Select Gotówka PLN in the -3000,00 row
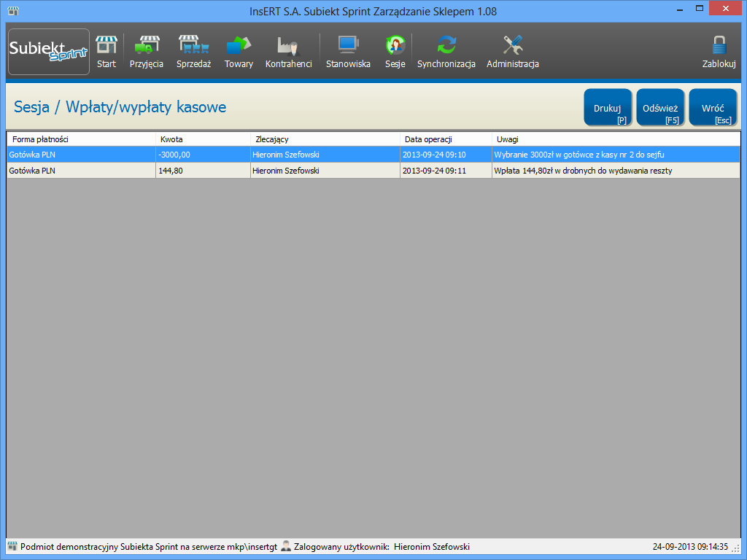The image size is (747, 560). (82, 155)
